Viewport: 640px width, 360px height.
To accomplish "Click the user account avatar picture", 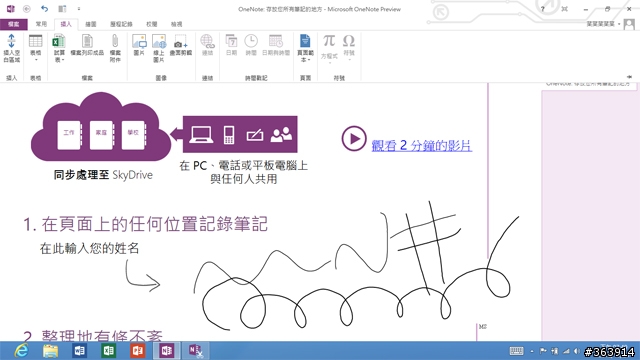I will (x=629, y=24).
